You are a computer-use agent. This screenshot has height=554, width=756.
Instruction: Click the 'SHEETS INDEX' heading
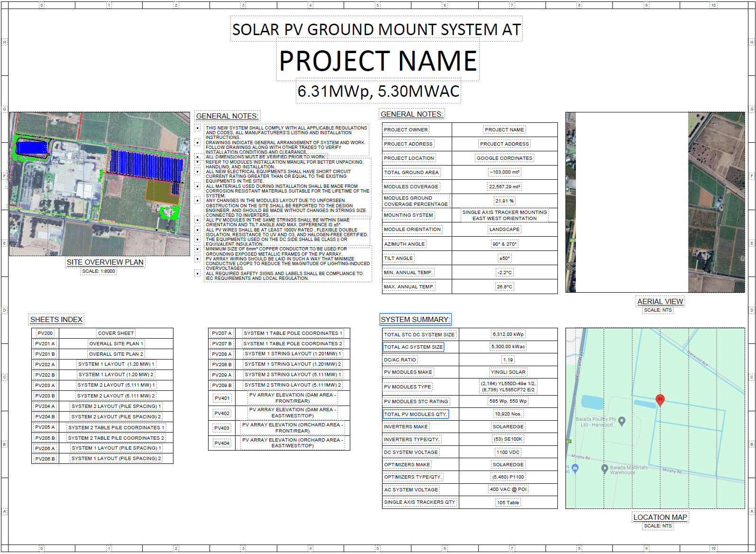pos(56,320)
